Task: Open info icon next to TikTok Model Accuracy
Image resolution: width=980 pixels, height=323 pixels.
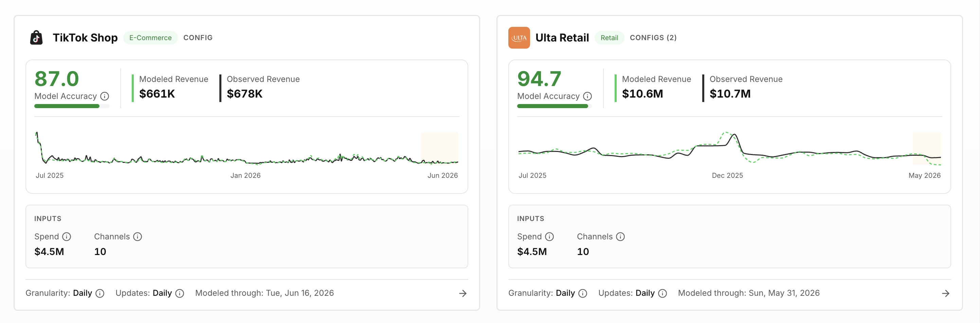Action: [x=105, y=96]
